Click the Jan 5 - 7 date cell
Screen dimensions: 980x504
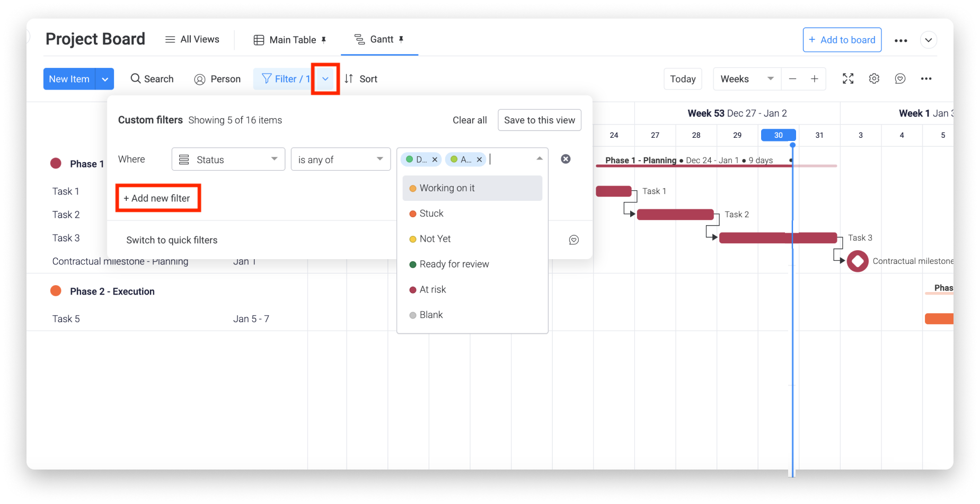click(251, 319)
